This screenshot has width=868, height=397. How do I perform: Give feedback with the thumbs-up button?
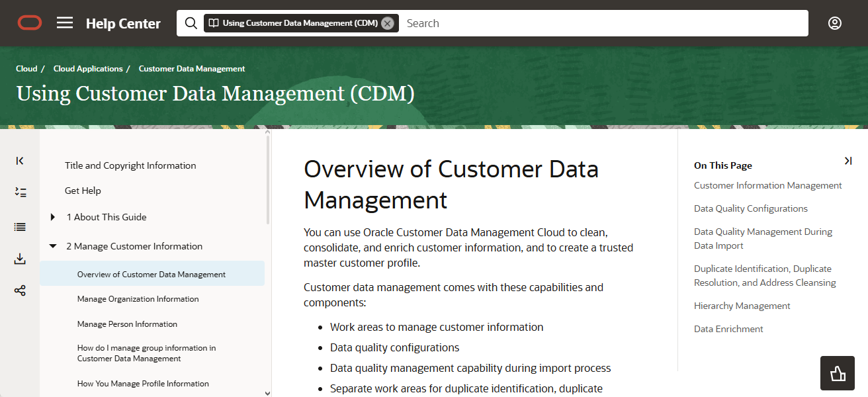837,373
